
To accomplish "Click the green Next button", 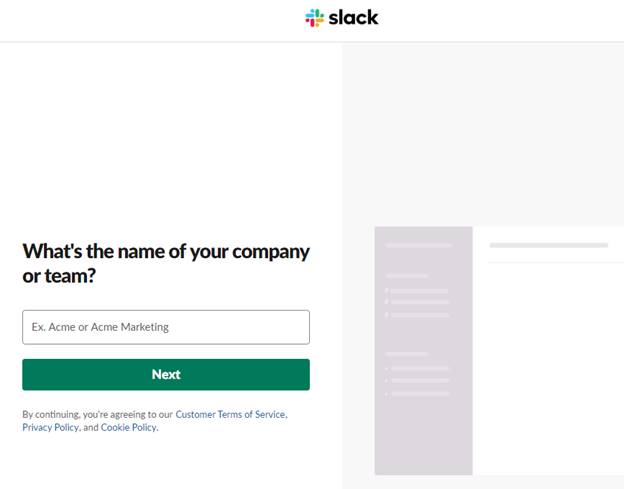I will [166, 374].
